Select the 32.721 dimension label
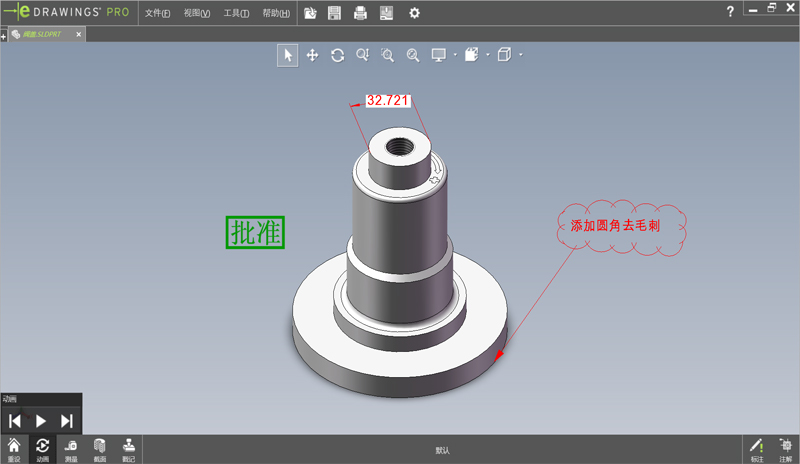 tap(387, 101)
